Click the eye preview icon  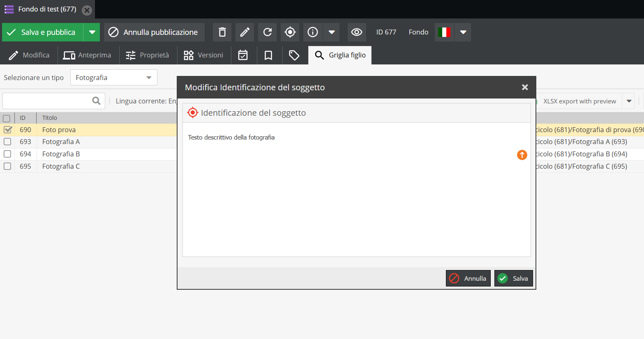pos(356,32)
